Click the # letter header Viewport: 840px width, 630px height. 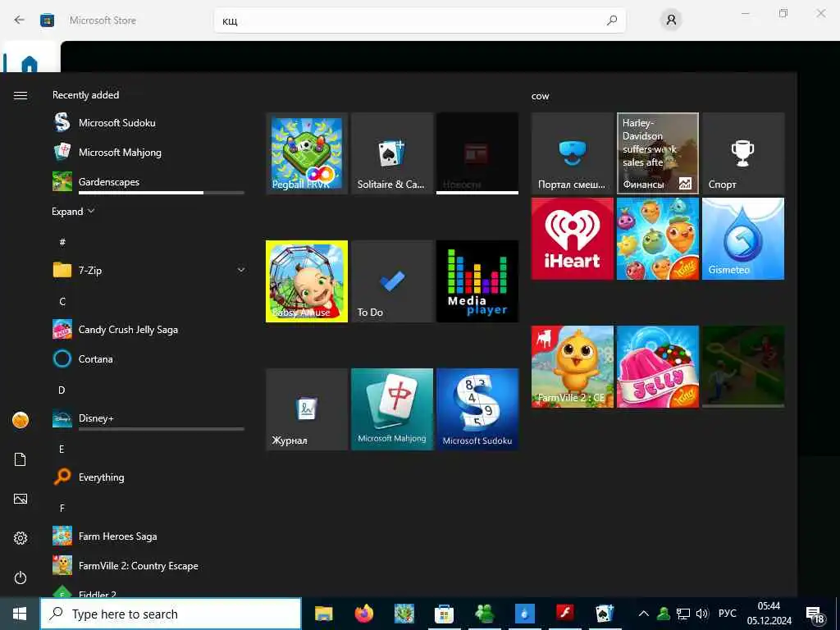[x=62, y=242]
